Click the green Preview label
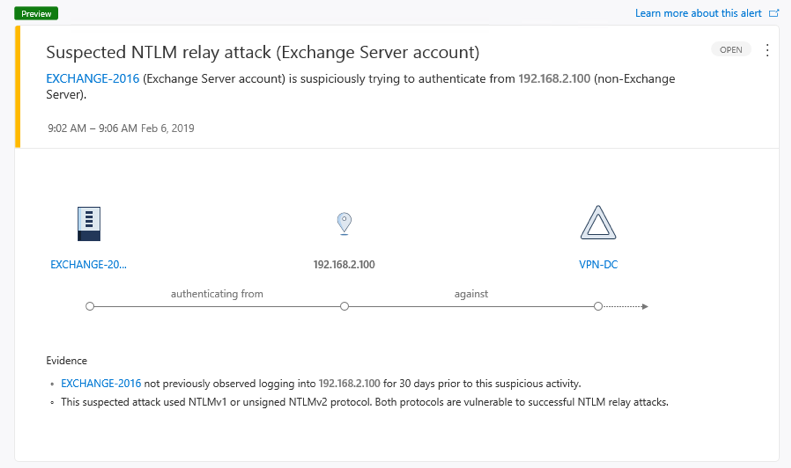The height and width of the screenshot is (468, 791). pyautogui.click(x=36, y=14)
